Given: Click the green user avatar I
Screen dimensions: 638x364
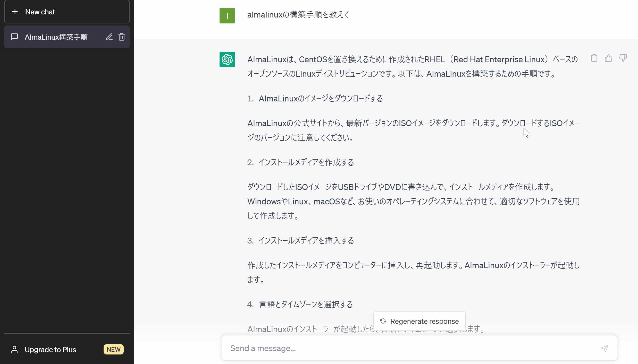Looking at the screenshot, I should point(227,16).
